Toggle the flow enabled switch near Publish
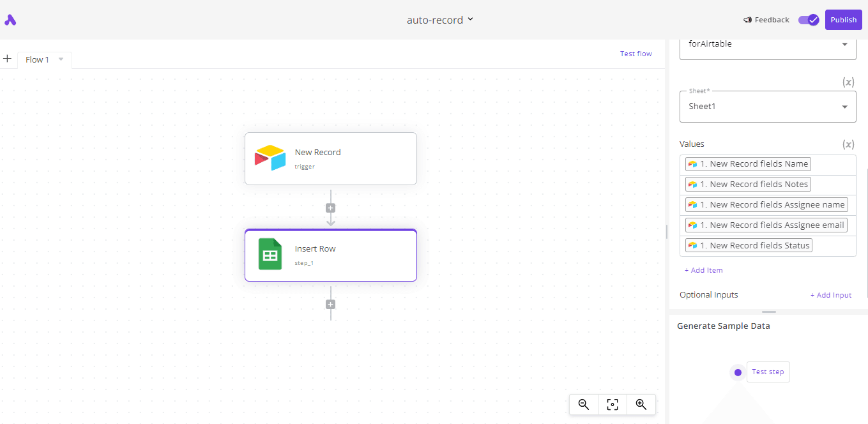Viewport: 868px width, 424px height. coord(808,20)
